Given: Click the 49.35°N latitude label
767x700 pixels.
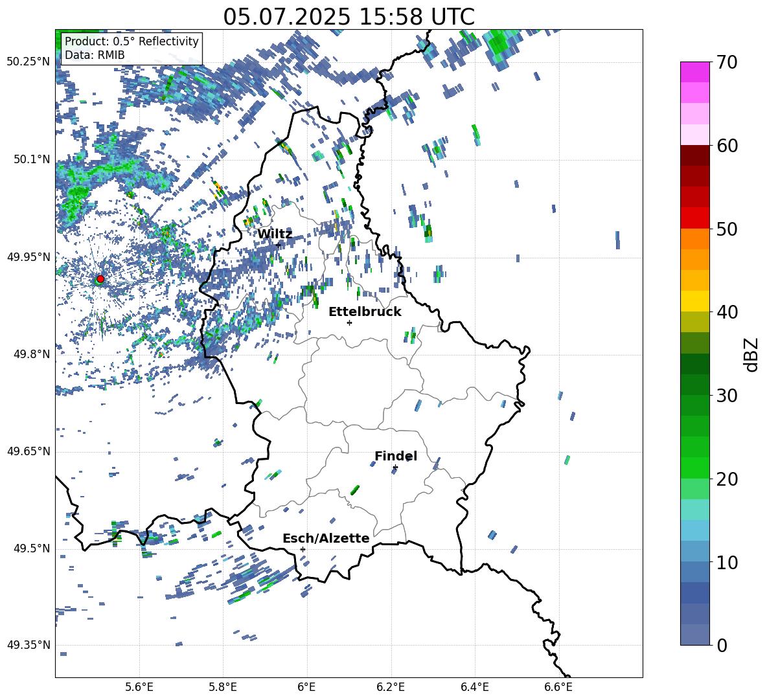Looking at the screenshot, I should point(29,645).
